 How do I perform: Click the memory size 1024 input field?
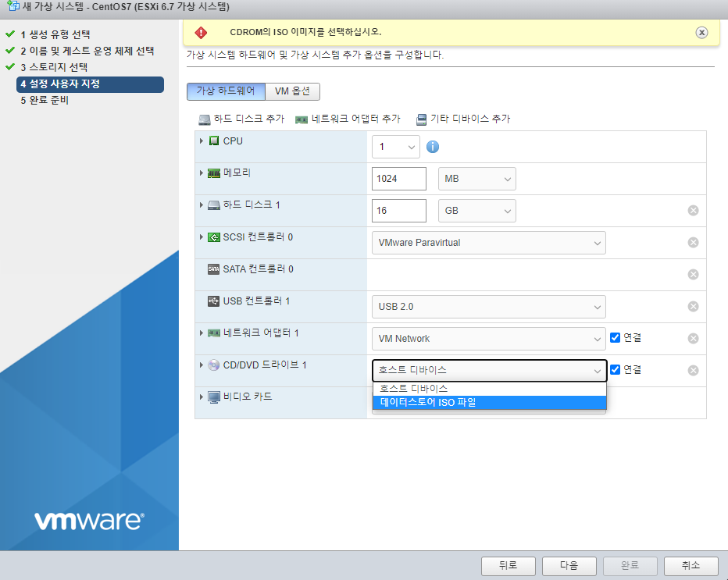[399, 179]
